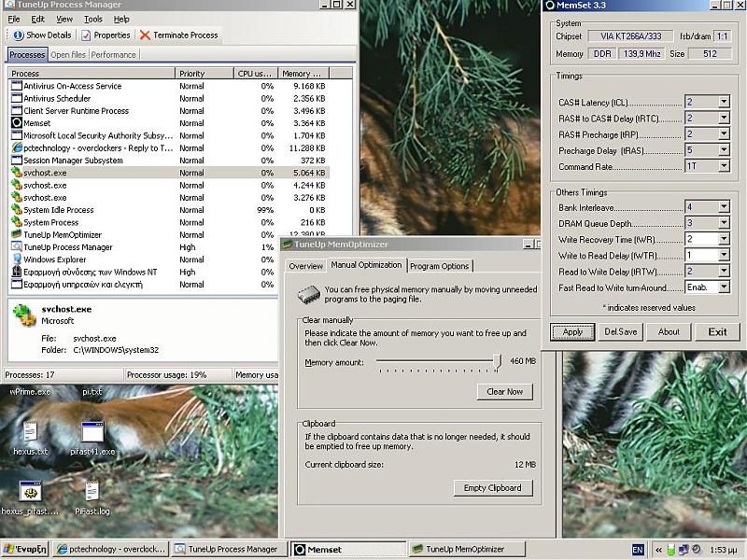The width and height of the screenshot is (747, 560).
Task: Open the CAS# Latency dropdown
Action: coord(724,102)
